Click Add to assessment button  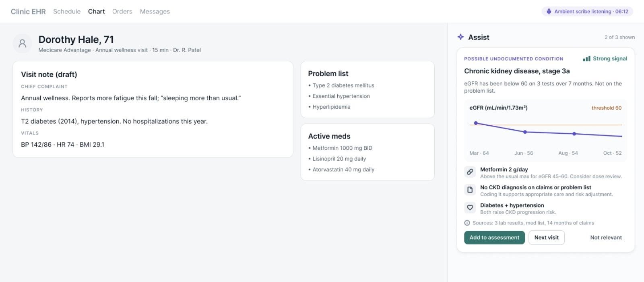pyautogui.click(x=494, y=238)
